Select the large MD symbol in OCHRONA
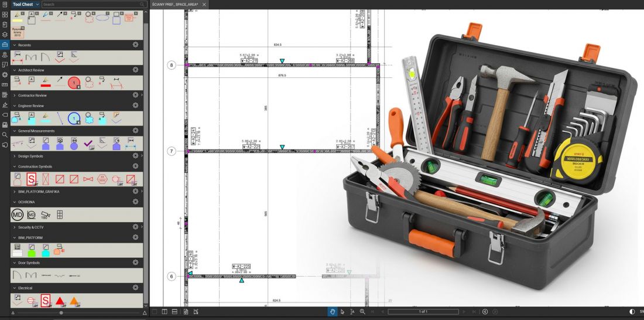The height and width of the screenshot is (320, 644). pos(17,215)
